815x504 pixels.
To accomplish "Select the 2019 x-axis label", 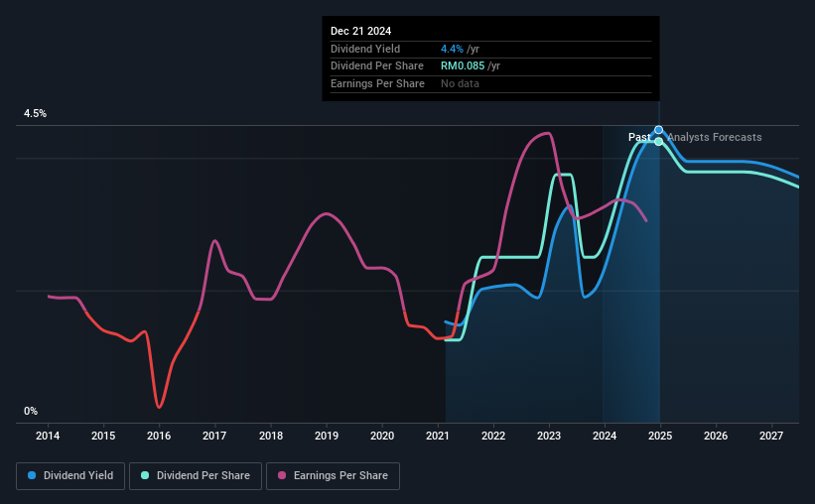I will click(327, 436).
